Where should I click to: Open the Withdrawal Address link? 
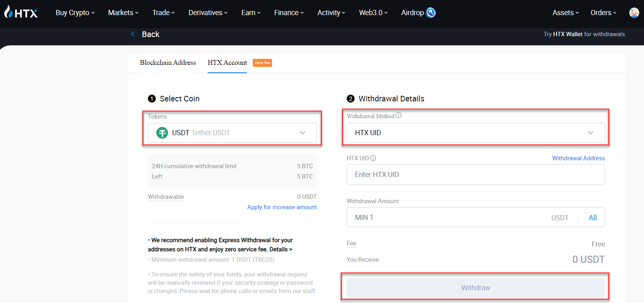point(578,158)
